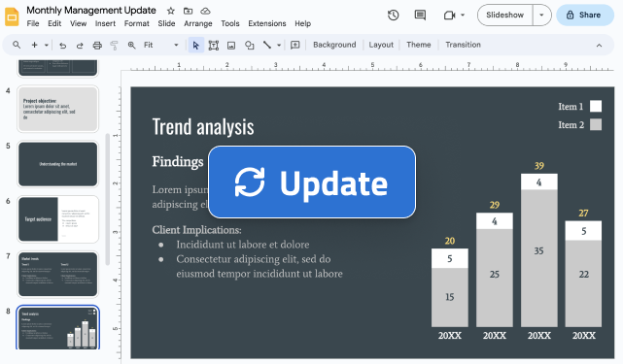623x364 pixels.
Task: Select the text box tool
Action: pyautogui.click(x=214, y=46)
